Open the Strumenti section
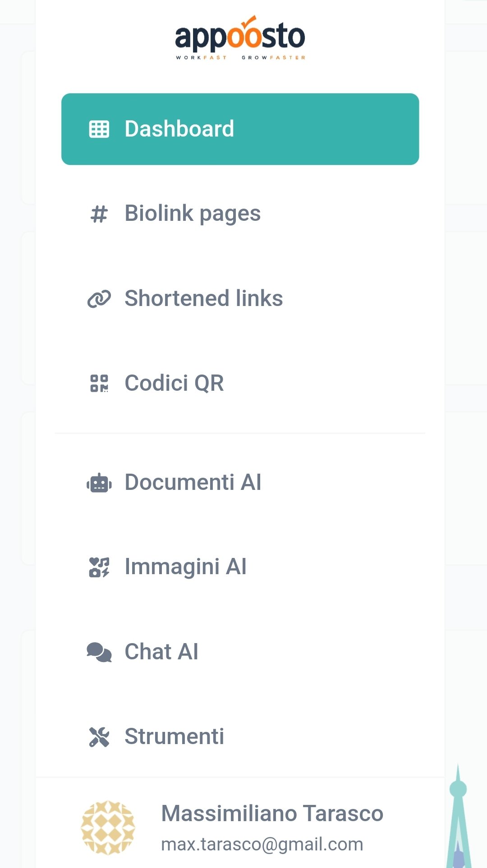Screen dimensions: 487x868 [174, 736]
